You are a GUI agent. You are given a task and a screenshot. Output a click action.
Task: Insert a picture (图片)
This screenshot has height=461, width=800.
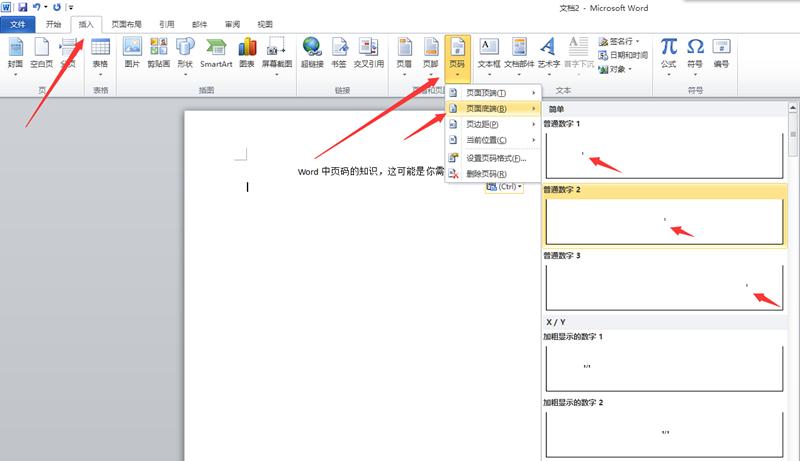pyautogui.click(x=132, y=55)
